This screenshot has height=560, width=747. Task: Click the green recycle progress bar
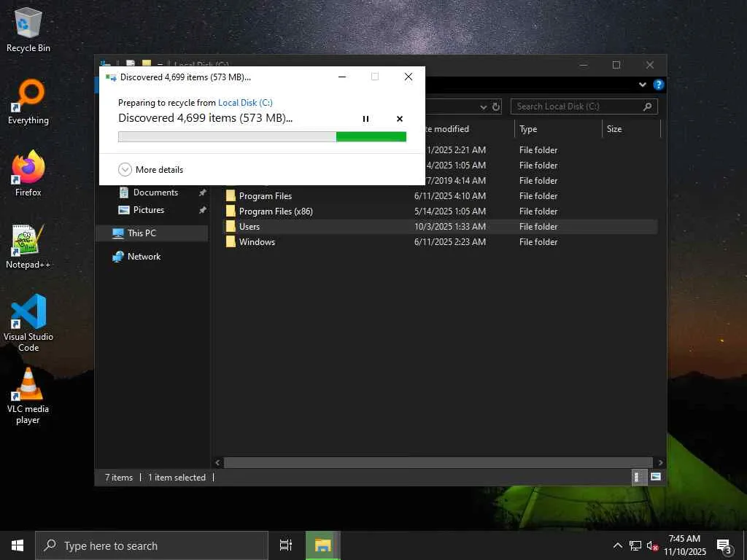point(262,136)
